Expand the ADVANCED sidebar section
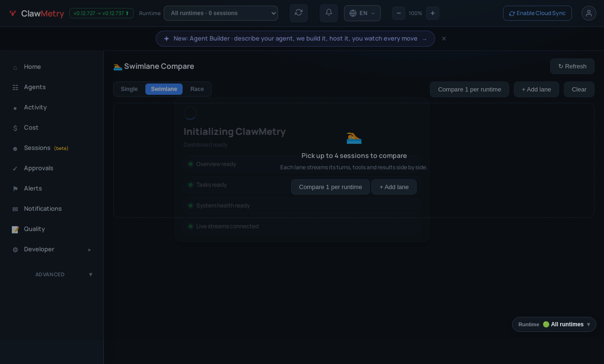604x364 pixels. 52,274
